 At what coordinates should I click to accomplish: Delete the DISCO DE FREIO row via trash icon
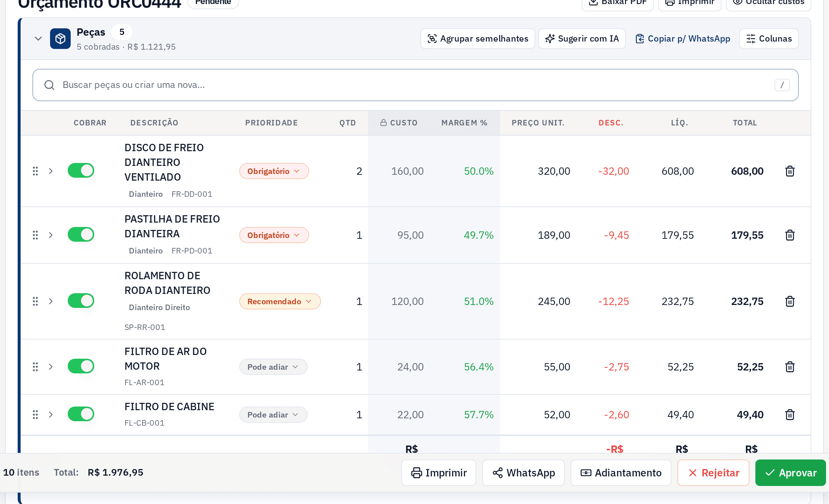(x=790, y=171)
